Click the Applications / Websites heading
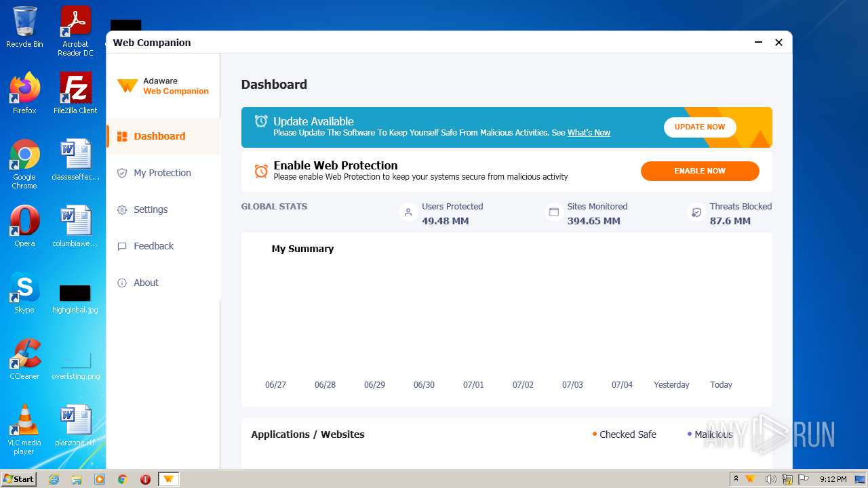 tap(308, 434)
